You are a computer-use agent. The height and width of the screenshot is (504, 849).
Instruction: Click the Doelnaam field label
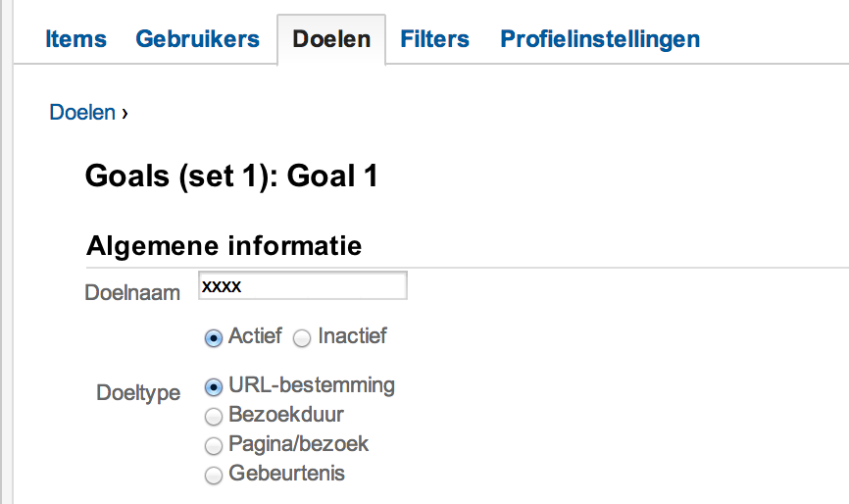point(132,293)
